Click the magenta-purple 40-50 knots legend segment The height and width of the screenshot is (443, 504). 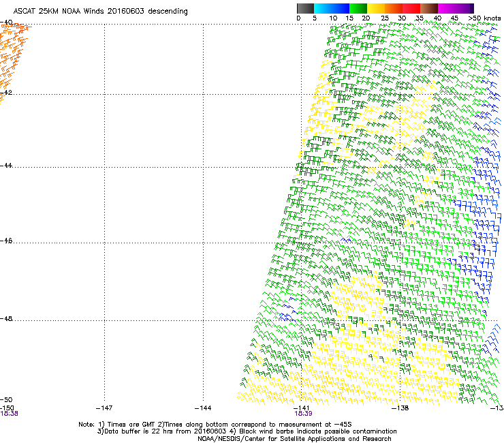456,8
